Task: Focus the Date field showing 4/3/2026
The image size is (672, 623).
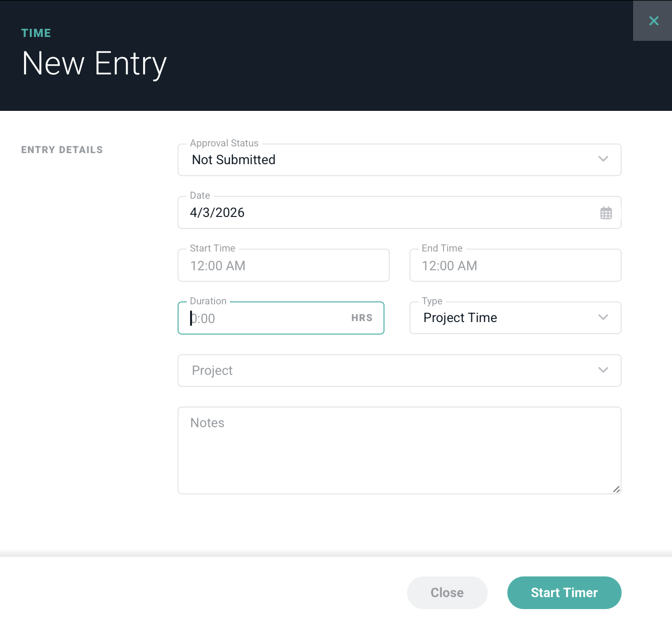Action: click(x=384, y=213)
